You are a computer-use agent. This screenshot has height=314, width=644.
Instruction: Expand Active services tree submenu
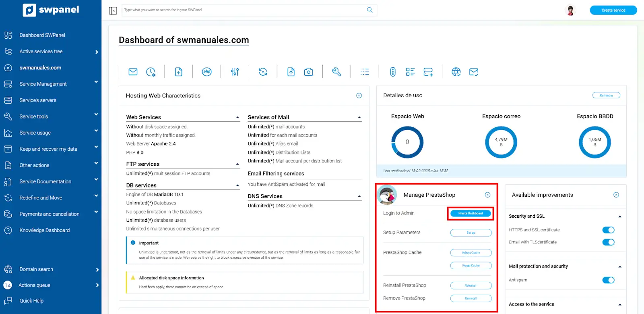[x=97, y=52]
